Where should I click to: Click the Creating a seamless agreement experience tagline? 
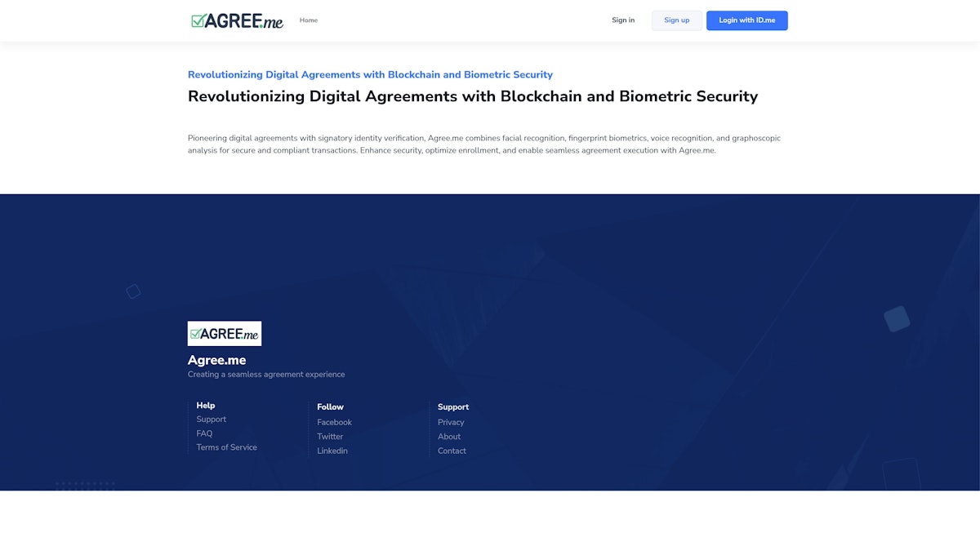pyautogui.click(x=266, y=375)
